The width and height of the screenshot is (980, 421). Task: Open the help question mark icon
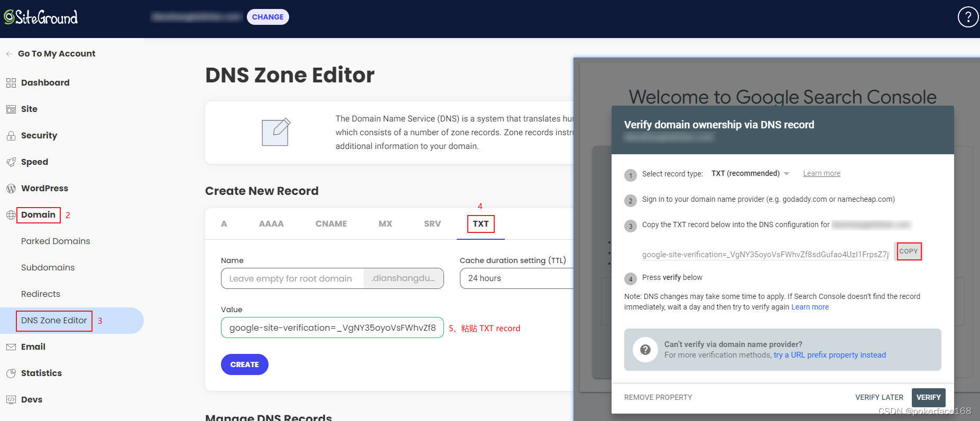coord(968,17)
